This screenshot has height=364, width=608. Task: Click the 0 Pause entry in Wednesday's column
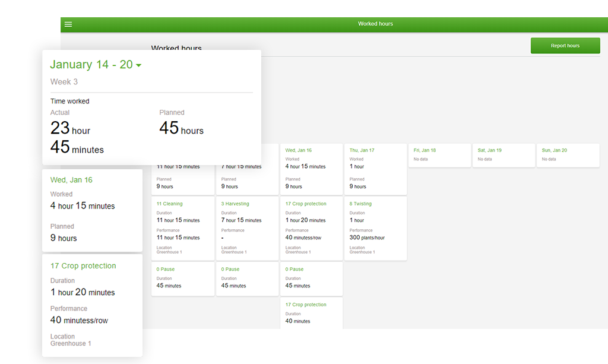311,278
